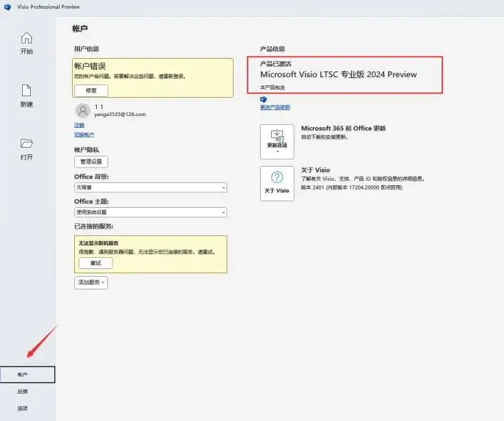This screenshot has width=504, height=421.
Task: Open the 关于 Visio question mark button
Action: pos(277,184)
